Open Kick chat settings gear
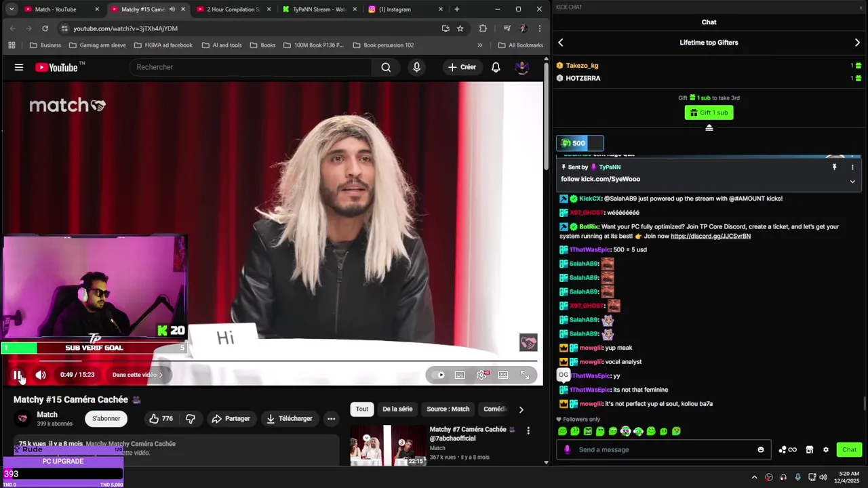Image resolution: width=868 pixels, height=488 pixels. click(826, 449)
